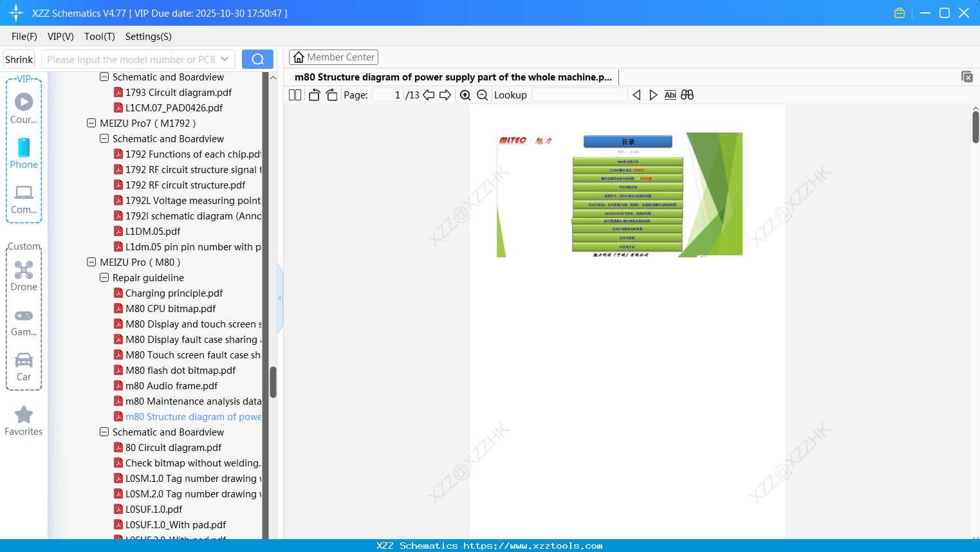Open the model number dropdown arrow
The width and height of the screenshot is (980, 552).
coord(225,59)
